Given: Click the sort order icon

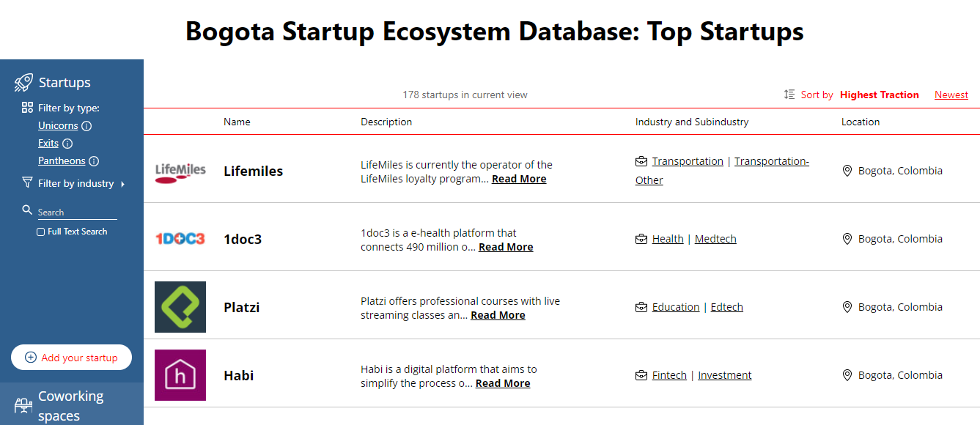Looking at the screenshot, I should pyautogui.click(x=789, y=95).
